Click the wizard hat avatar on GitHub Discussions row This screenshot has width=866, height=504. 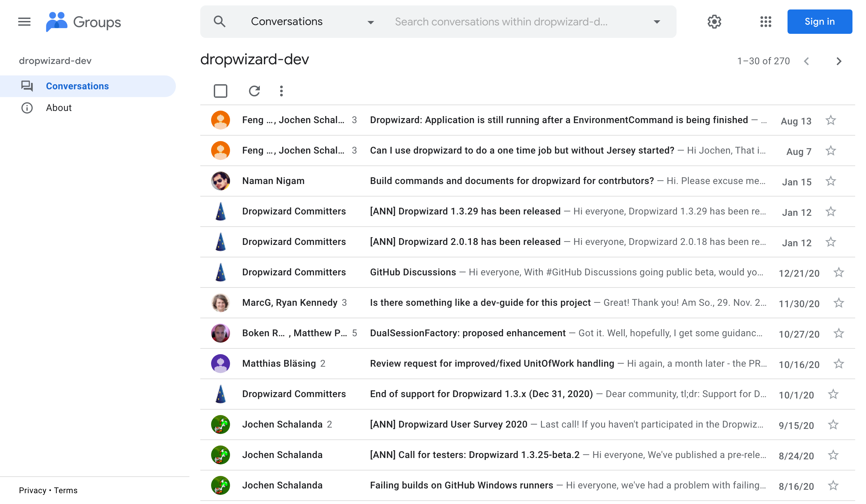(x=220, y=272)
